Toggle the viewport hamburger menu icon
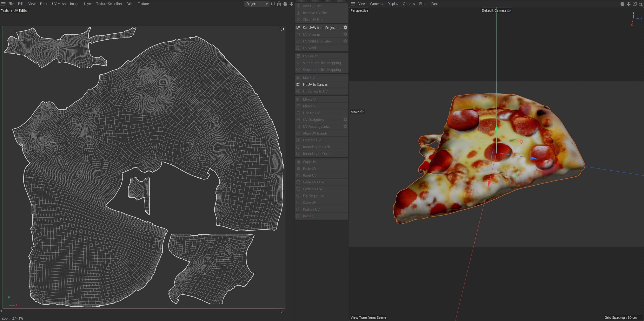The image size is (644, 321). (353, 4)
